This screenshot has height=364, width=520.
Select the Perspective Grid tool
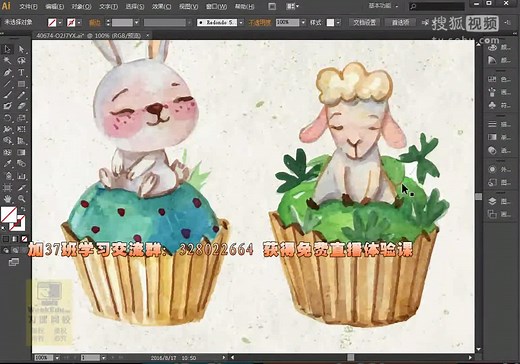point(21,141)
